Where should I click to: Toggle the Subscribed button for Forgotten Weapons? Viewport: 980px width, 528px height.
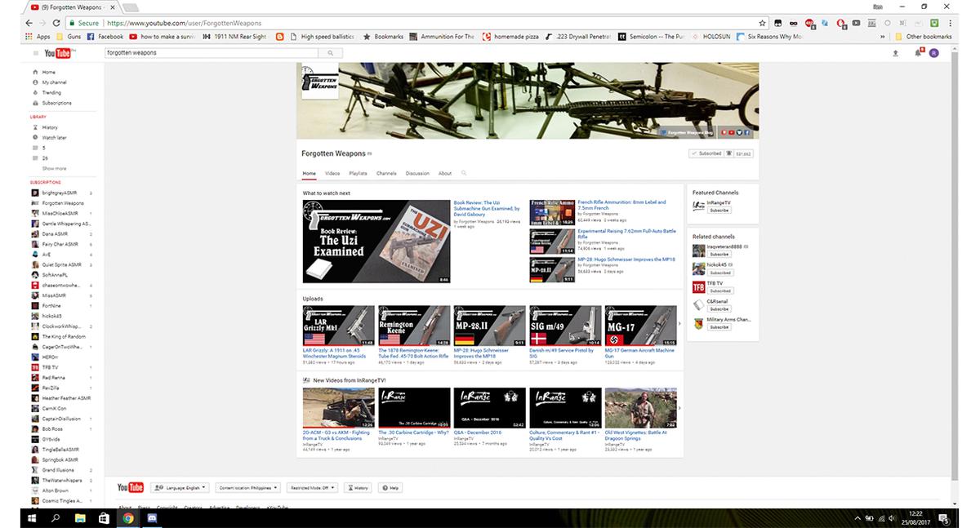[x=706, y=153]
